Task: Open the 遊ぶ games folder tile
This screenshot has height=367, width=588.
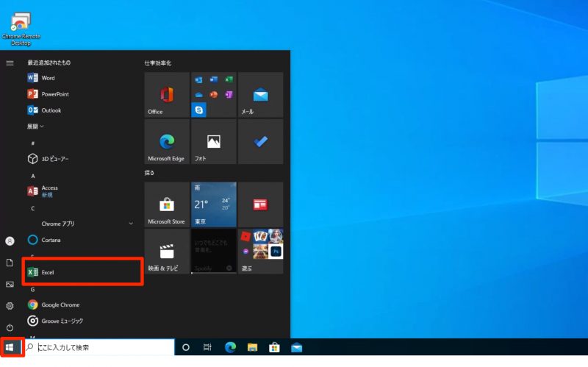Action: pyautogui.click(x=261, y=252)
